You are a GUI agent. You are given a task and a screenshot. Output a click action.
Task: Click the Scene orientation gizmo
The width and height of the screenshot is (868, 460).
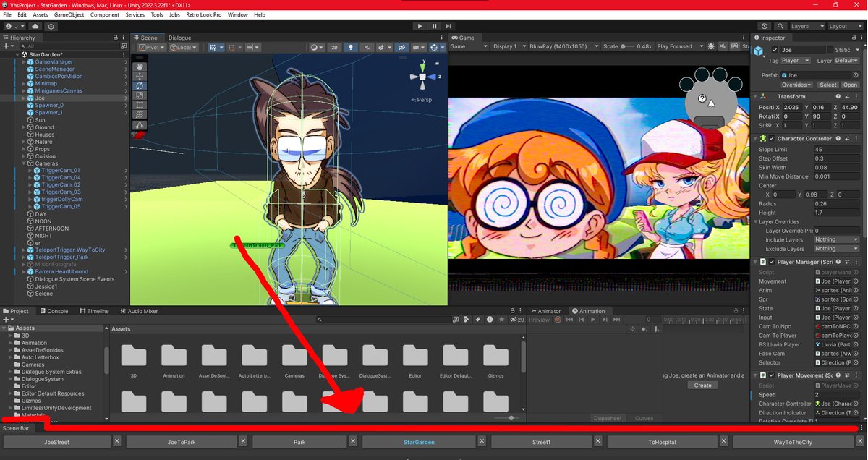[x=423, y=76]
